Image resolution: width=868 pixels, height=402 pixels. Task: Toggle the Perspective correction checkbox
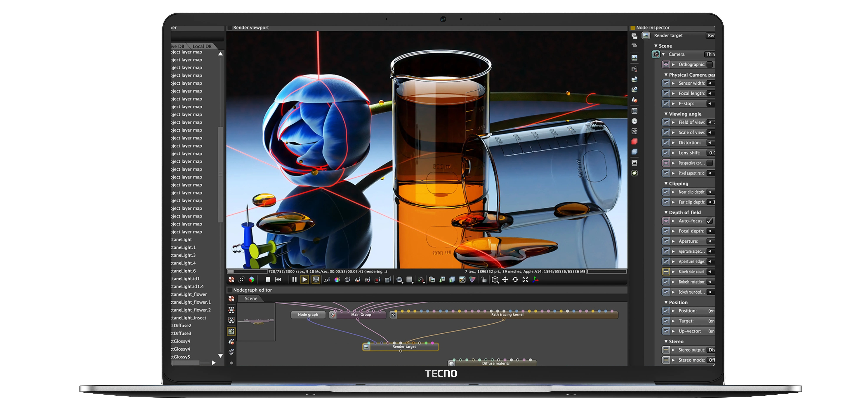pos(710,163)
